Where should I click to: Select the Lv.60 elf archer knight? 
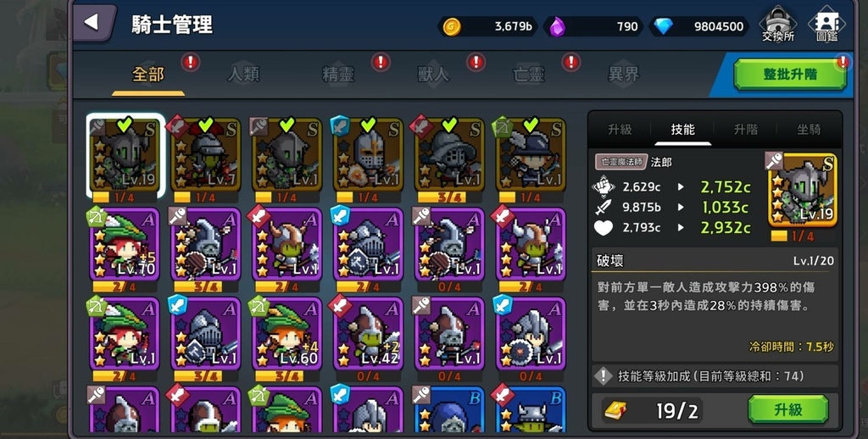click(x=287, y=334)
